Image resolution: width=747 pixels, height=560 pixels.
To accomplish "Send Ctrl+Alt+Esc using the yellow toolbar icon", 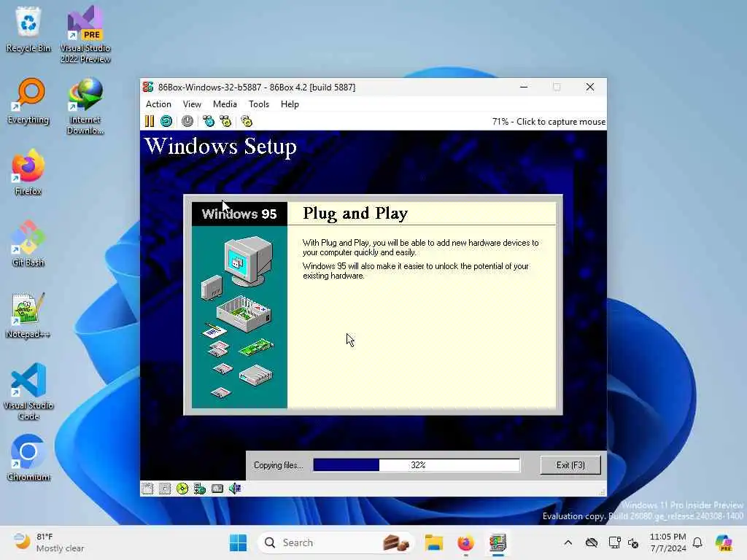I will (x=225, y=122).
